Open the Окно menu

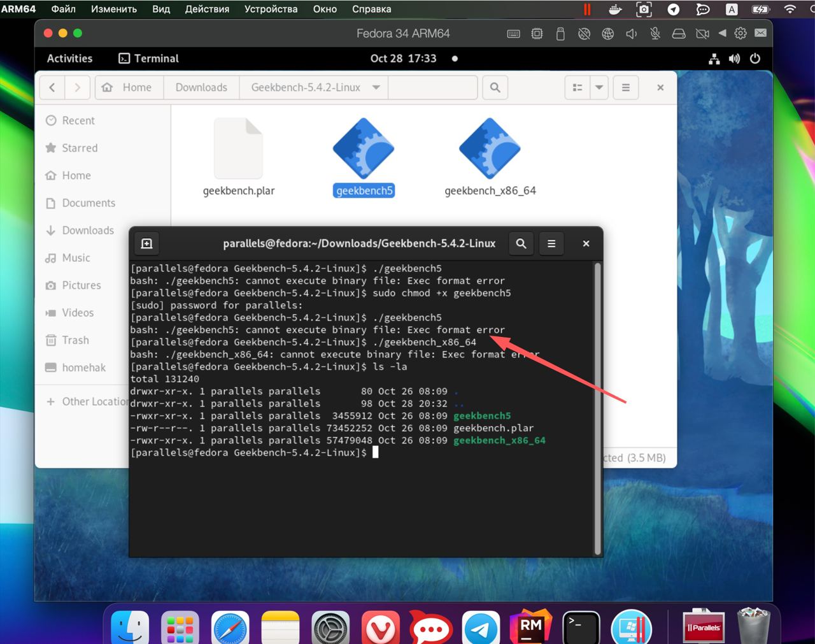tap(325, 9)
